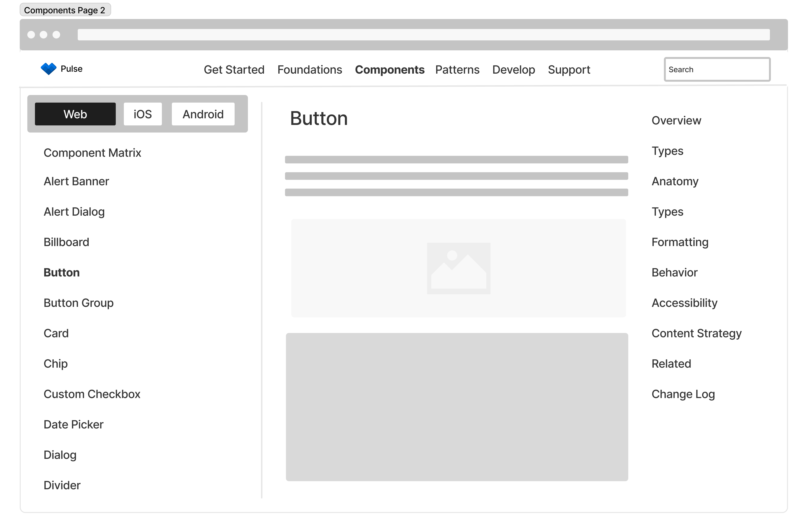Select Alert Banner in the sidebar

[x=76, y=181]
